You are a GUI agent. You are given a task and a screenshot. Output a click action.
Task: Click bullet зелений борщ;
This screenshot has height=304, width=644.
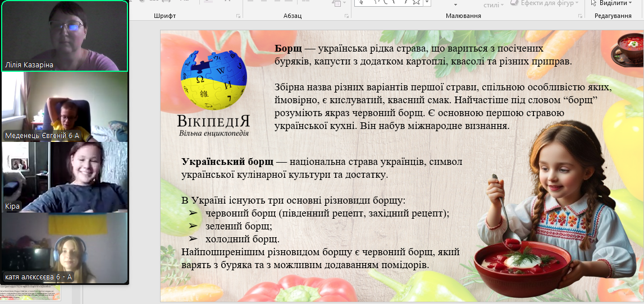tap(239, 226)
